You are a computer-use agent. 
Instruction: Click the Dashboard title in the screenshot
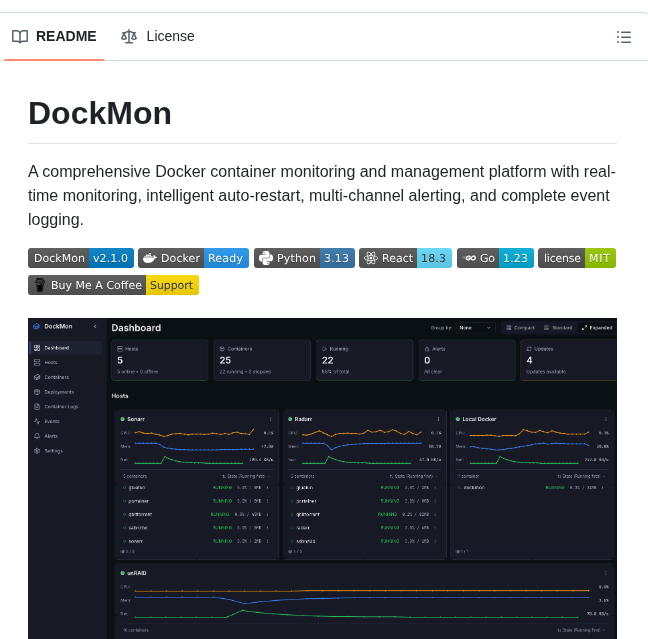point(136,328)
